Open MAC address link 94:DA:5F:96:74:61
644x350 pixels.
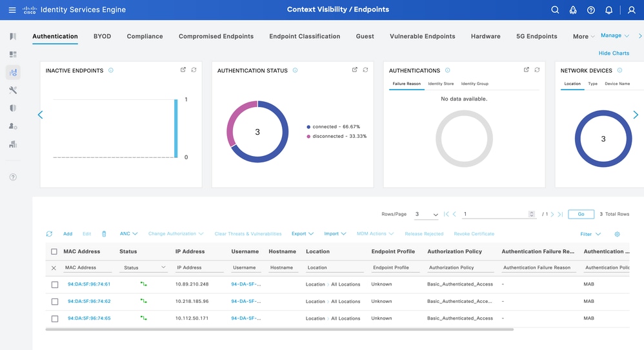coord(89,284)
